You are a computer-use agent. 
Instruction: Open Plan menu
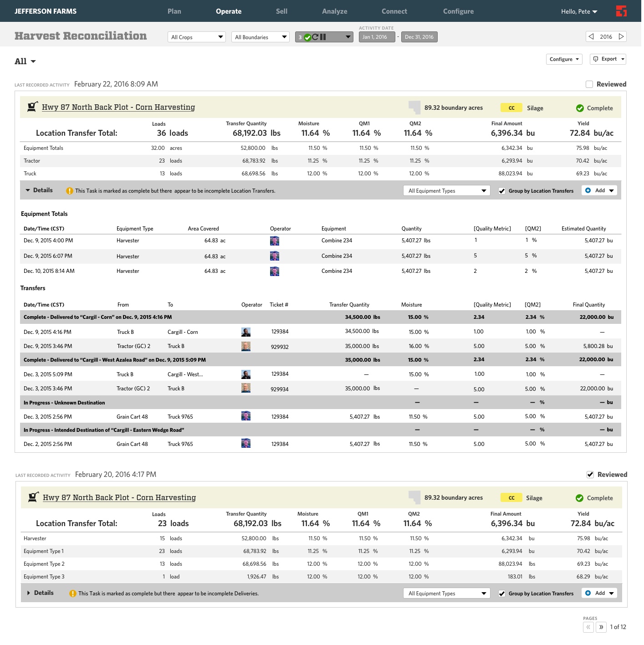point(174,11)
